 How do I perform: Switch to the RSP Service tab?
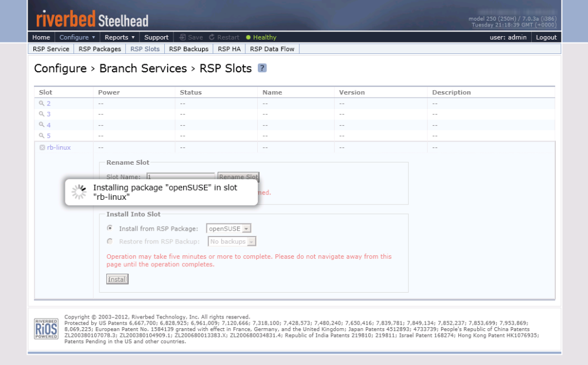(x=51, y=49)
